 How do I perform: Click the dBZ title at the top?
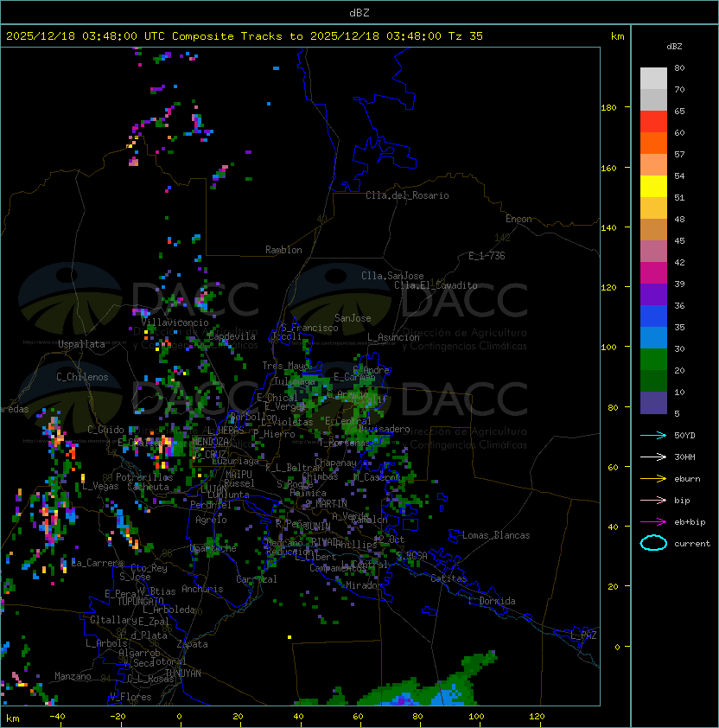[x=359, y=12]
